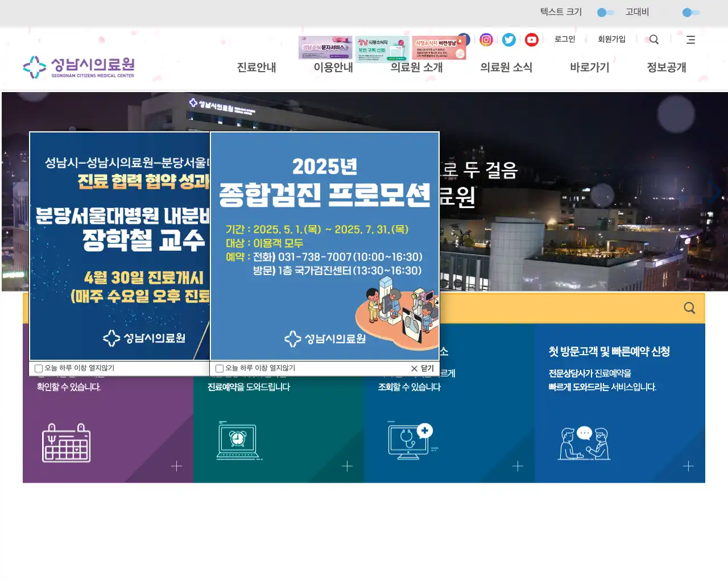The height and width of the screenshot is (582, 728).
Task: Open the 정보공개 menu
Action: click(667, 67)
